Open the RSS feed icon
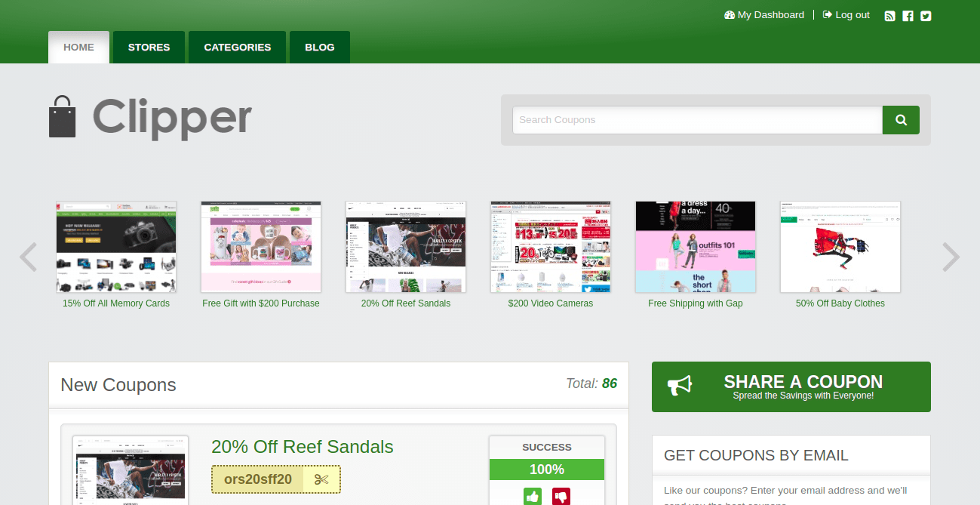The width and height of the screenshot is (980, 505). 889,16
